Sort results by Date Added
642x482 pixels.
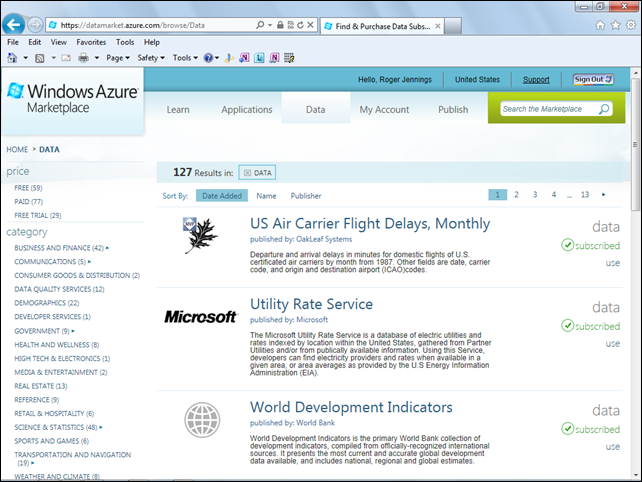click(x=221, y=196)
